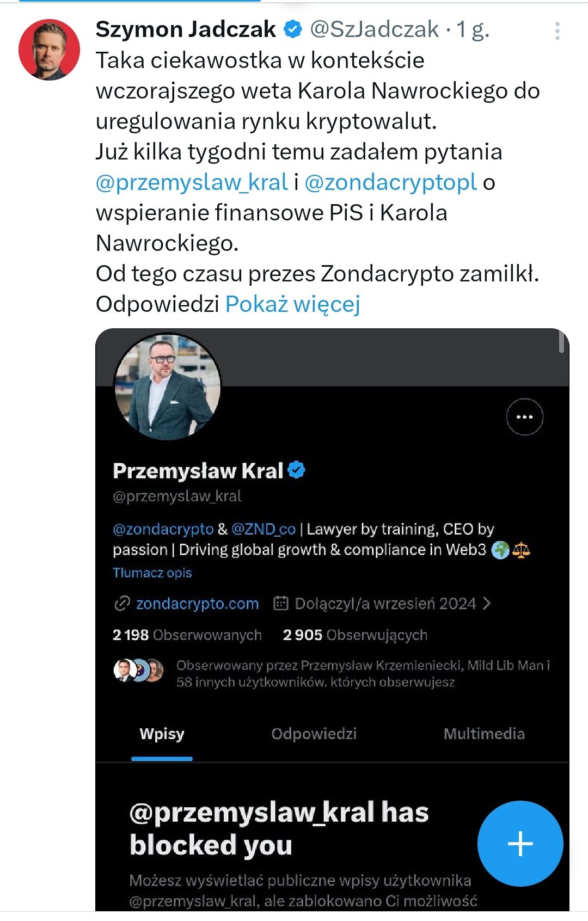This screenshot has width=588, height=921.
Task: Visit the zondacrypto.com profile link
Action: [x=197, y=604]
